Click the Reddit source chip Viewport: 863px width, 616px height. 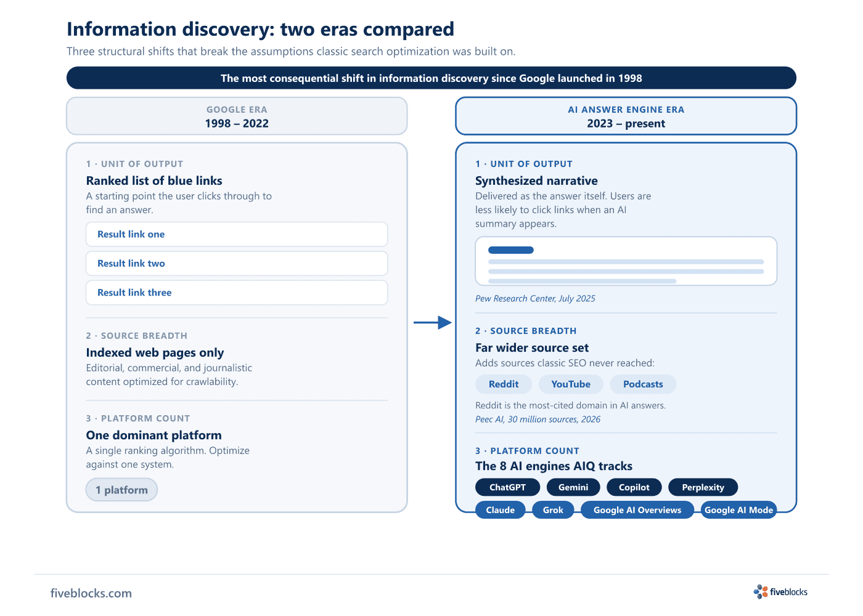tap(504, 384)
